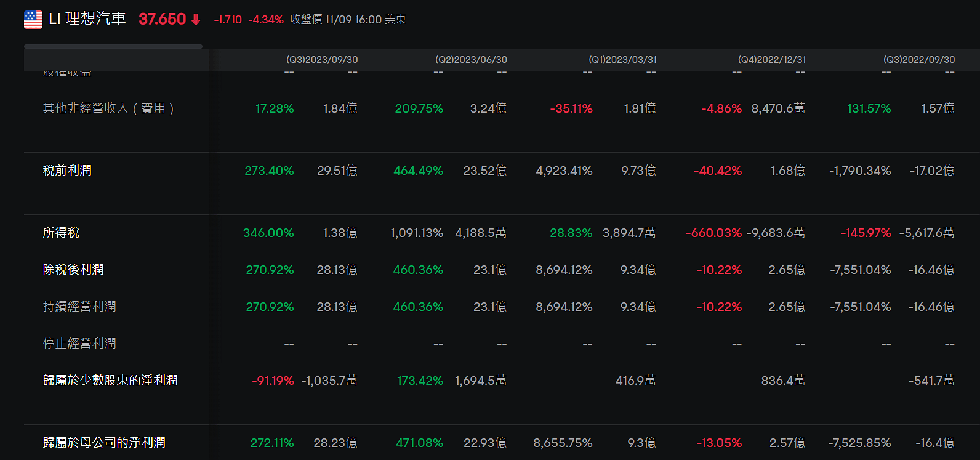Click the 歸屬於母公司的淨利潤 row label
Image resolution: width=980 pixels, height=460 pixels.
tap(104, 443)
